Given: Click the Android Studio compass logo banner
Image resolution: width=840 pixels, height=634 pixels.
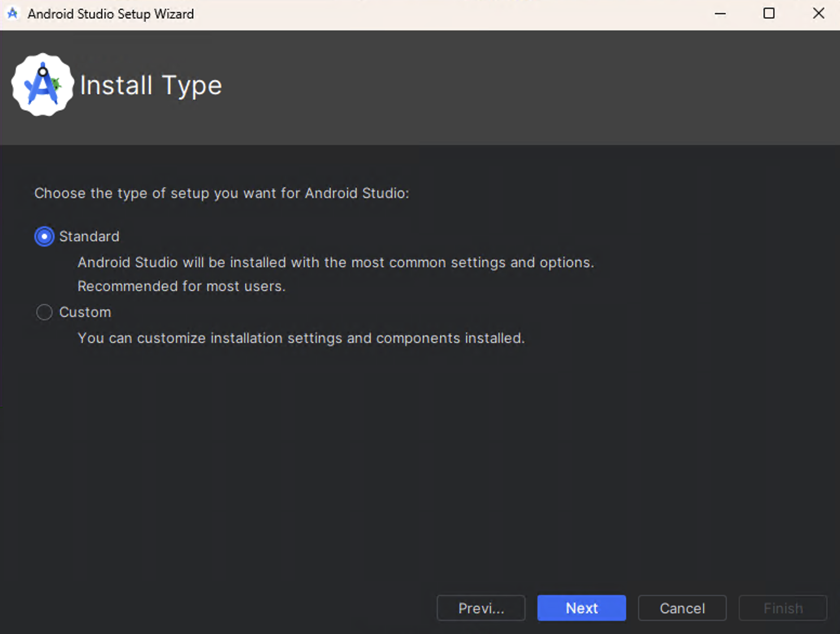Looking at the screenshot, I should click(43, 84).
